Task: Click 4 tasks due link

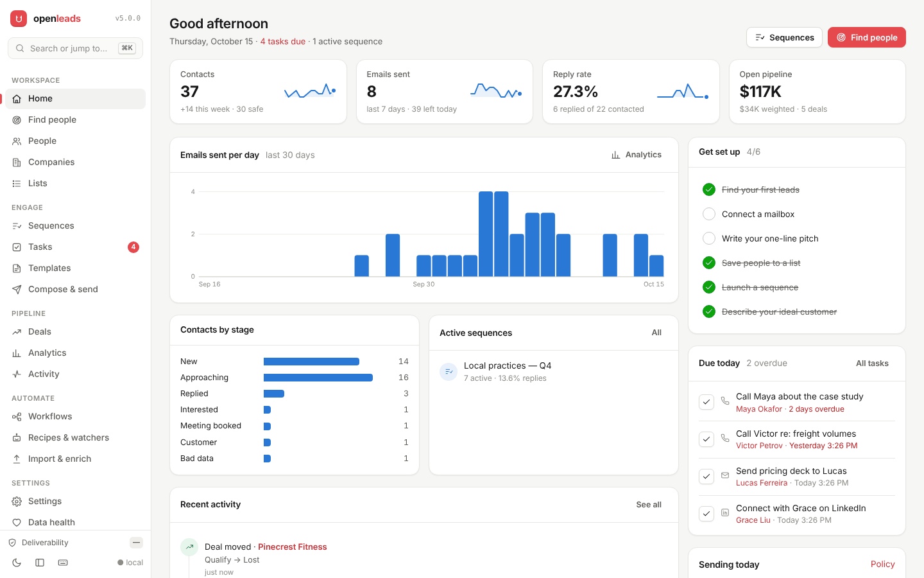Action: (x=283, y=42)
